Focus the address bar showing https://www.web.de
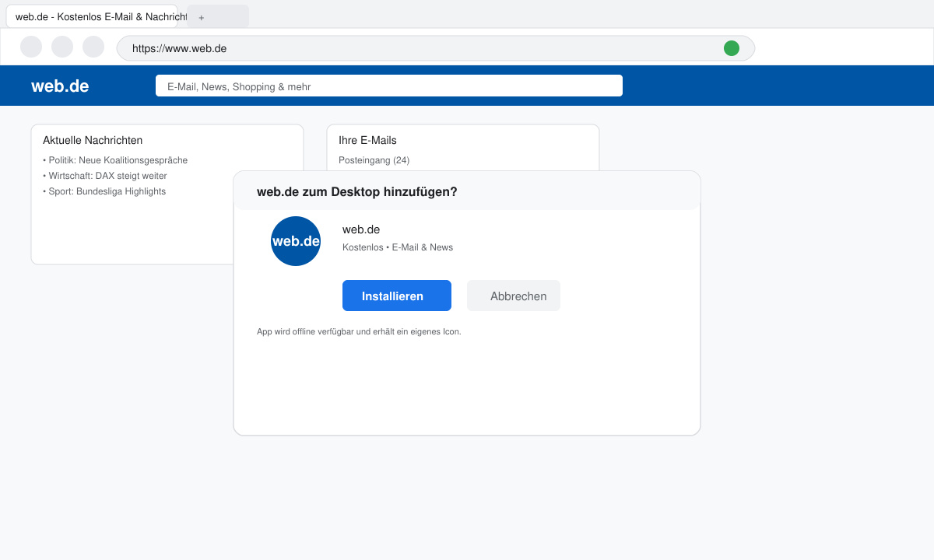Screen dimensions: 934x560 coord(436,48)
